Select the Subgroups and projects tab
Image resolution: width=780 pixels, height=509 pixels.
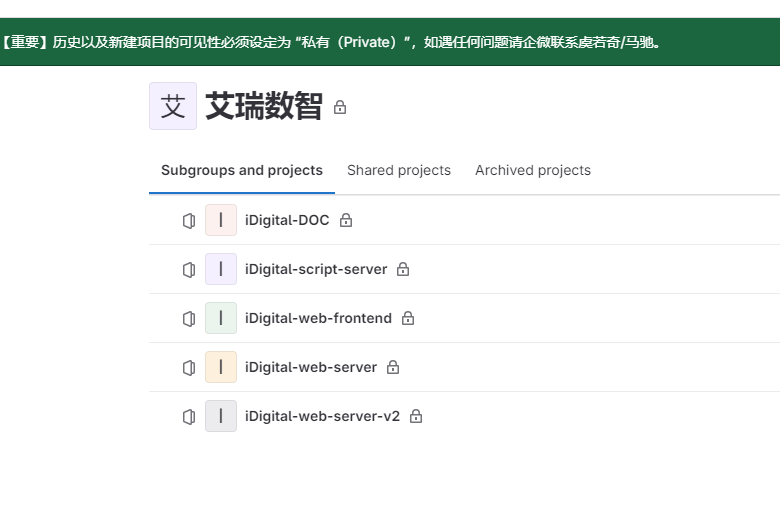pyautogui.click(x=242, y=170)
